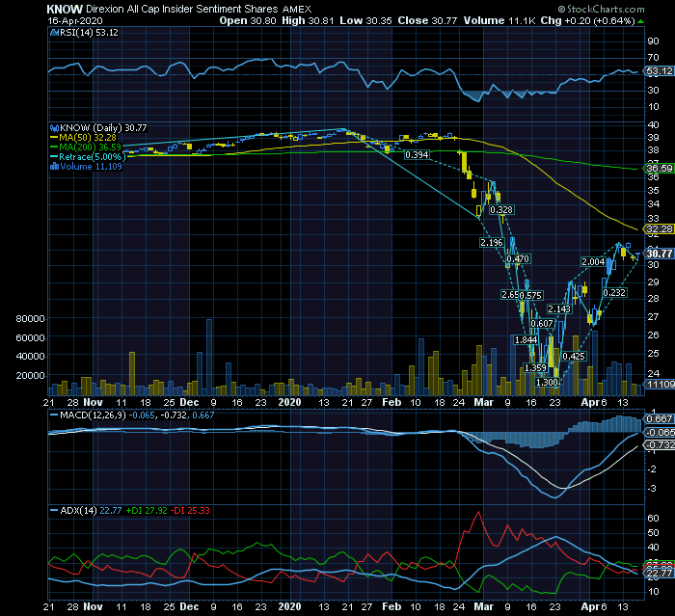Click the 0.232 retracement label
This screenshot has height=616, width=675.
pos(614,293)
